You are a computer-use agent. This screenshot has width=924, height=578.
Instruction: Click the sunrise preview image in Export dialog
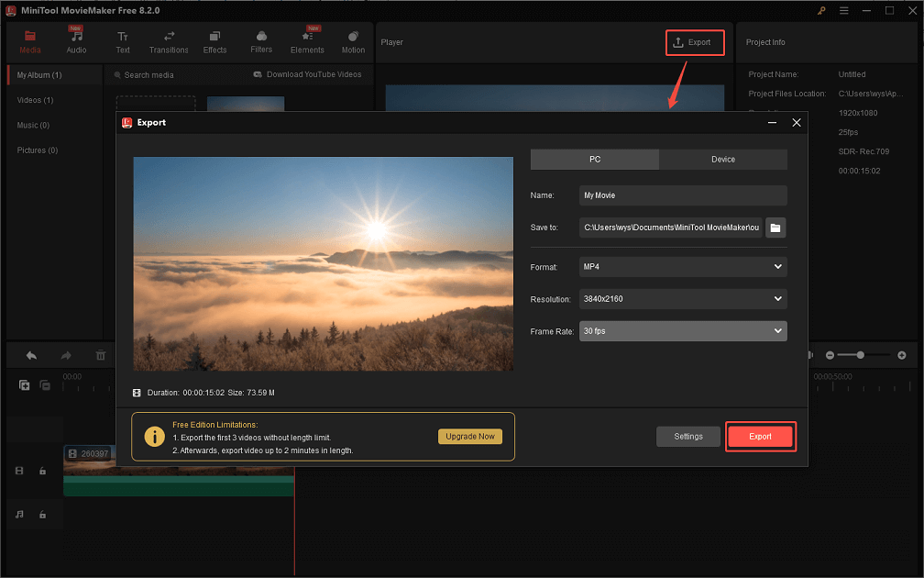[x=323, y=263]
